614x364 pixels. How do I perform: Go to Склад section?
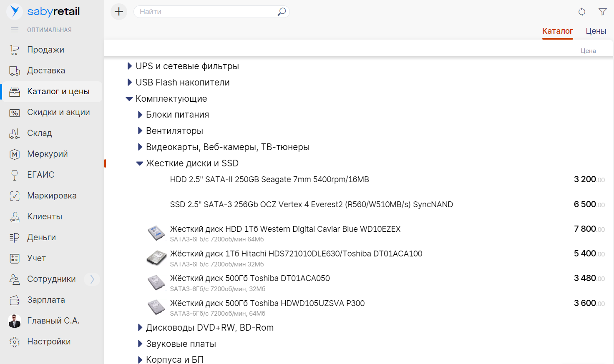(40, 133)
